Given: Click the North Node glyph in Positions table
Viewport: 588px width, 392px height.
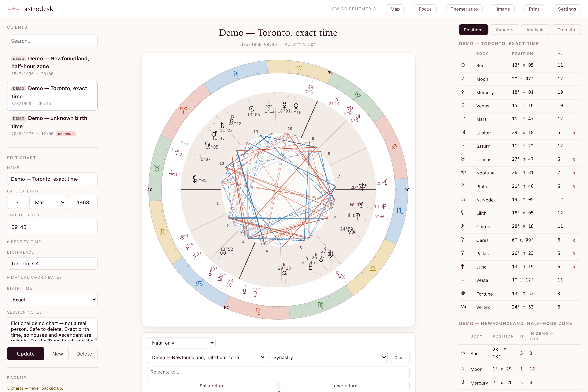Looking at the screenshot, I should tap(463, 200).
